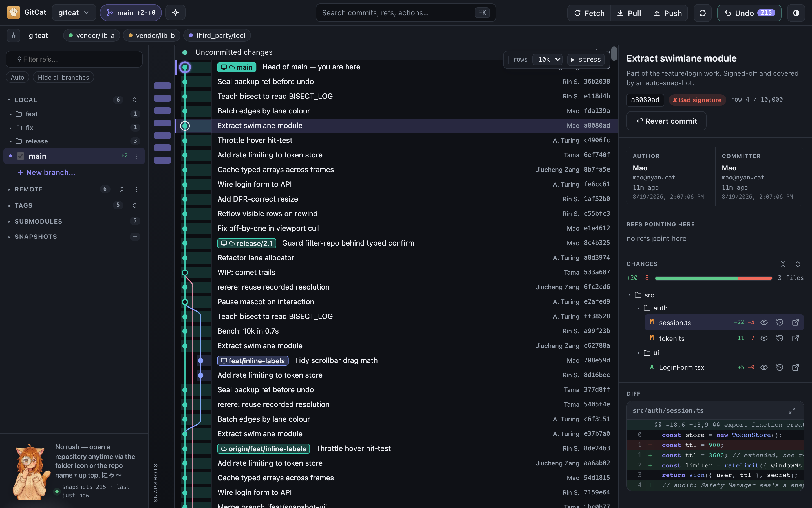Expand the diff view to fullscreen
The image size is (812, 508).
click(x=792, y=411)
